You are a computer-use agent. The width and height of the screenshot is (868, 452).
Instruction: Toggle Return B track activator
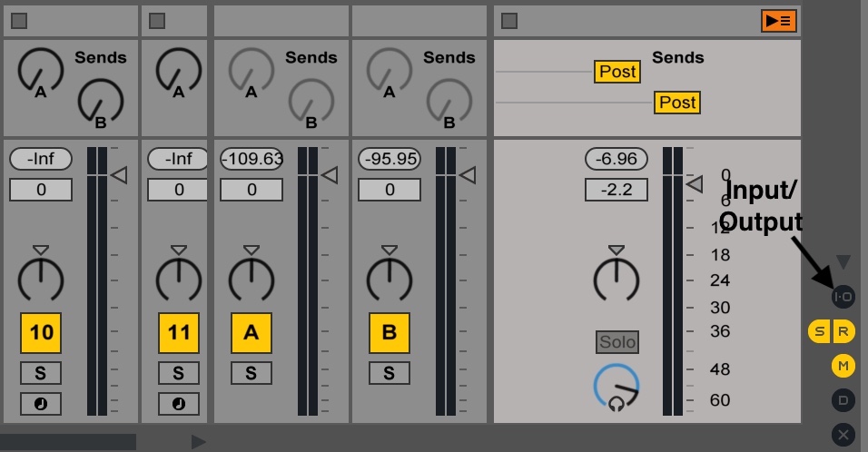(x=390, y=333)
